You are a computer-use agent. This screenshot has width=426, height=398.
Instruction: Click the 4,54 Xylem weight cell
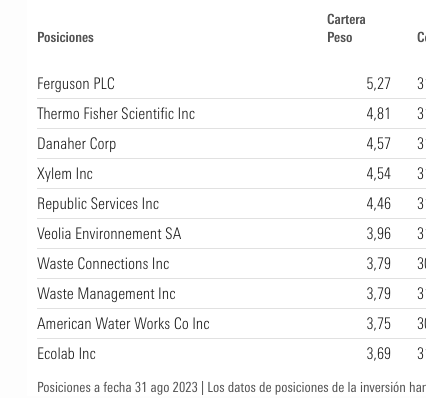pos(378,174)
